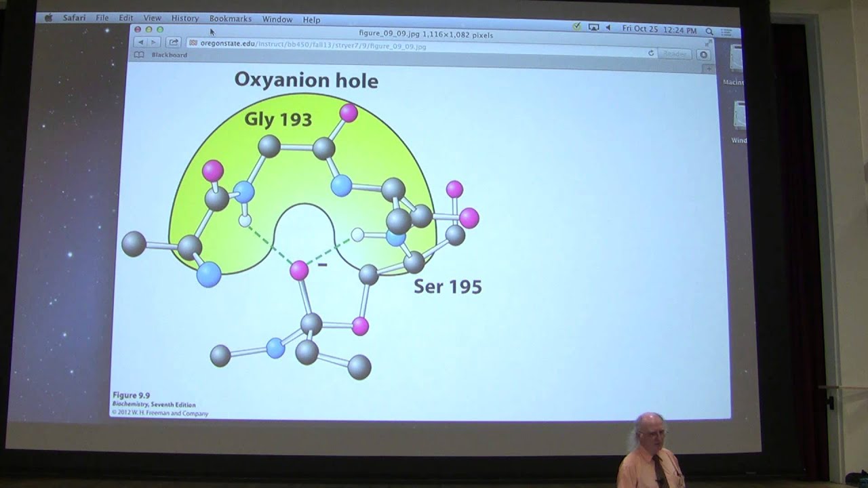This screenshot has height=488, width=868.
Task: Reload the page with the refresh icon
Action: tap(651, 53)
